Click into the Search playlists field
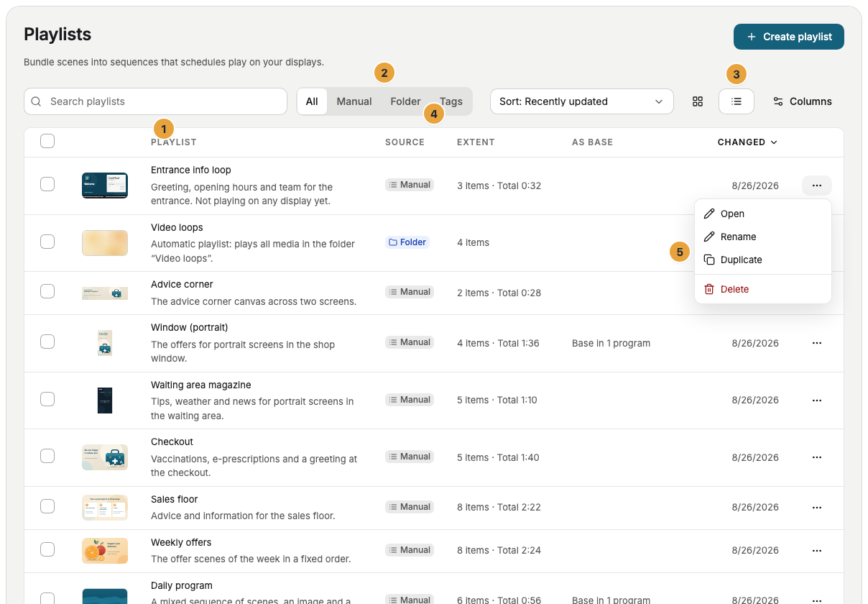This screenshot has width=868, height=604. [x=155, y=101]
